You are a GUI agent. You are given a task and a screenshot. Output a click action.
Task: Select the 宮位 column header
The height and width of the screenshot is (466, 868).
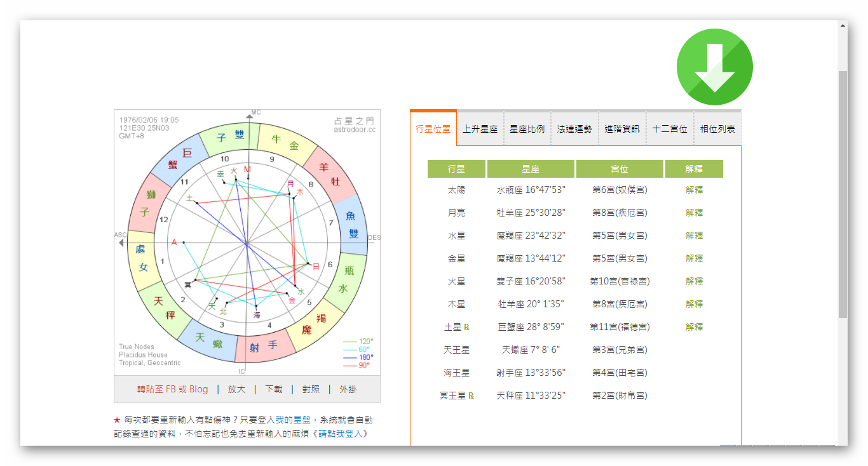tap(620, 169)
